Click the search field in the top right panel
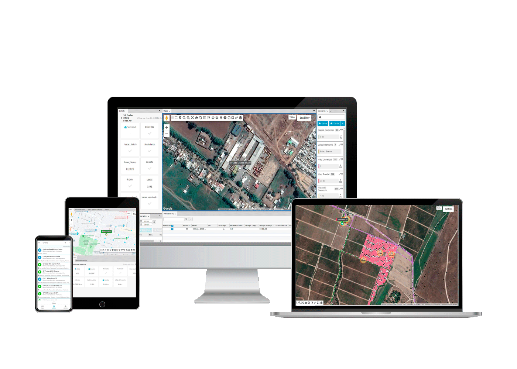517x369 pixels. pos(331,117)
